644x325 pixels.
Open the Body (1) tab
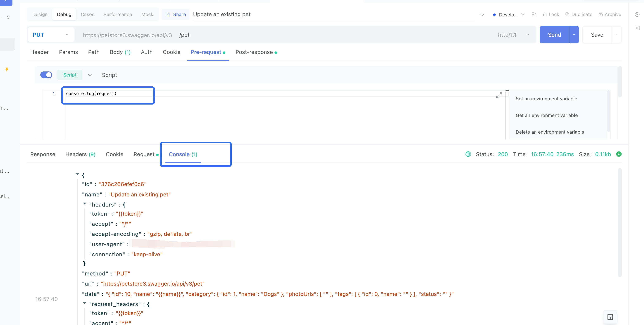pyautogui.click(x=120, y=52)
